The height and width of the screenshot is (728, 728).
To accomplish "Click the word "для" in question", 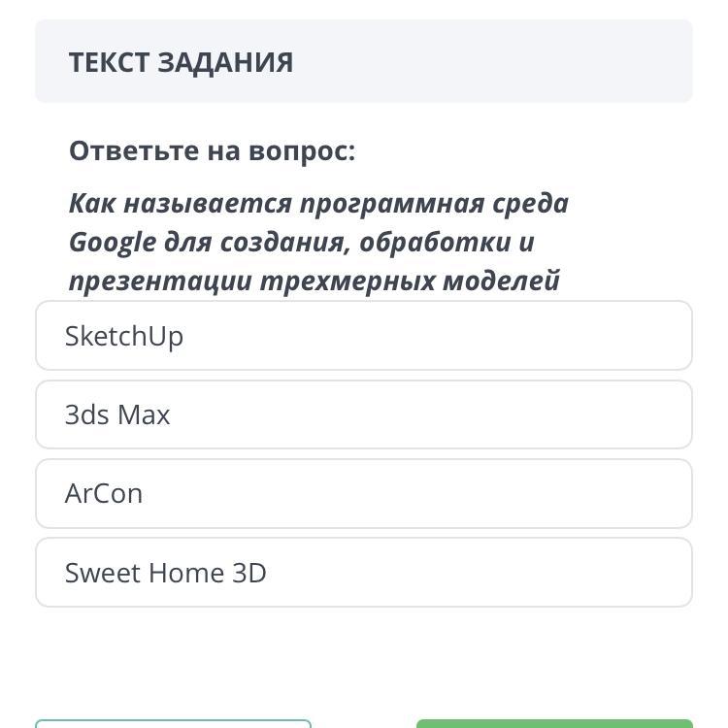I will pos(184,243).
